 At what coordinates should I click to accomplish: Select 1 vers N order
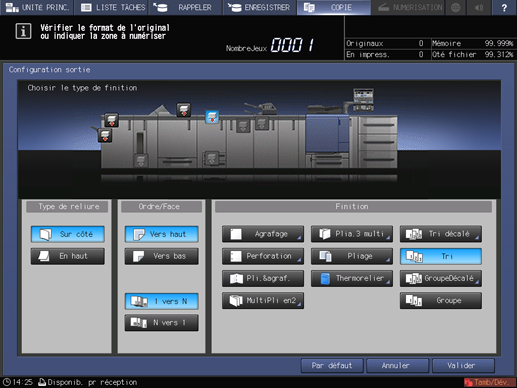(162, 301)
